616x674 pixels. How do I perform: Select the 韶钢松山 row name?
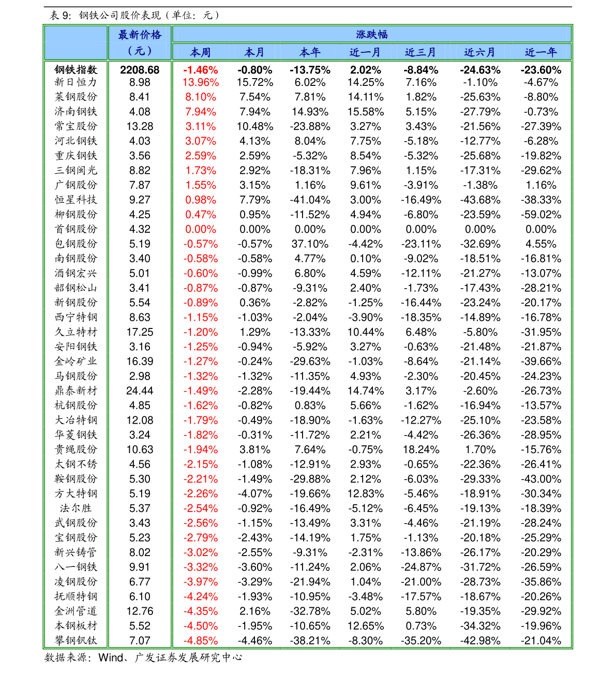click(76, 288)
